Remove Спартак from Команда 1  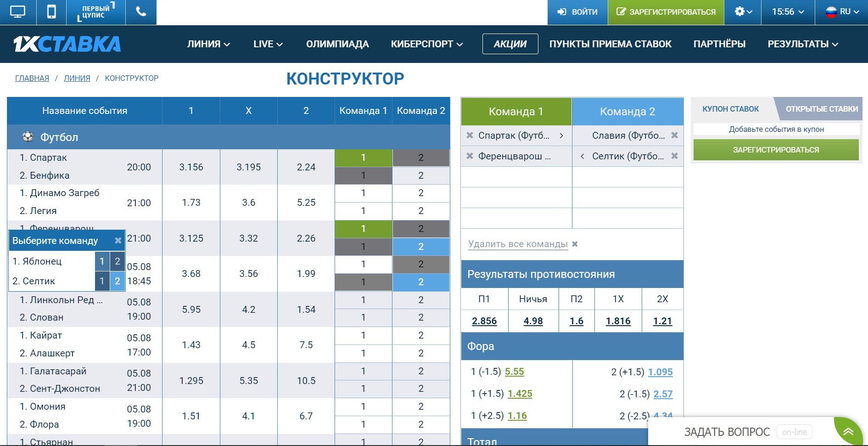[x=470, y=135]
